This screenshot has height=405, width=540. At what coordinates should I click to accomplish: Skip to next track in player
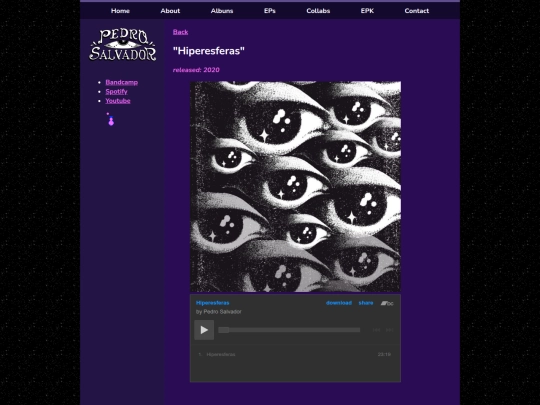click(390, 330)
